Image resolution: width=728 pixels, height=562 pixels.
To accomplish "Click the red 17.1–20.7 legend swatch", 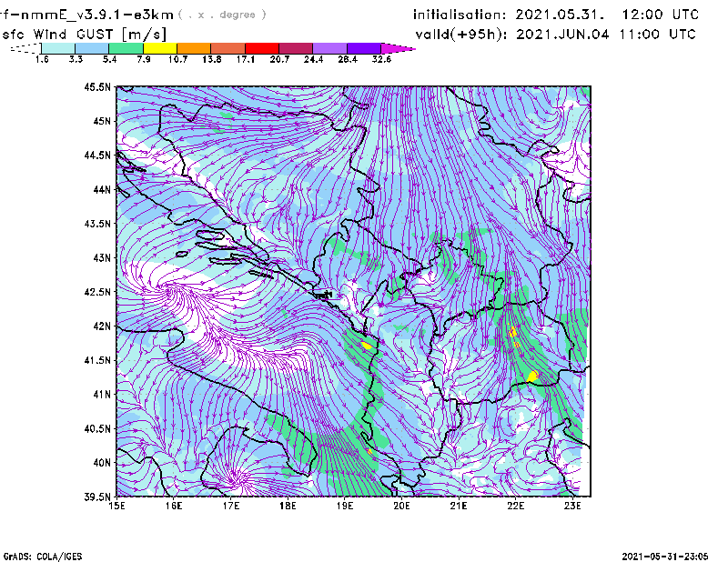I will (262, 48).
